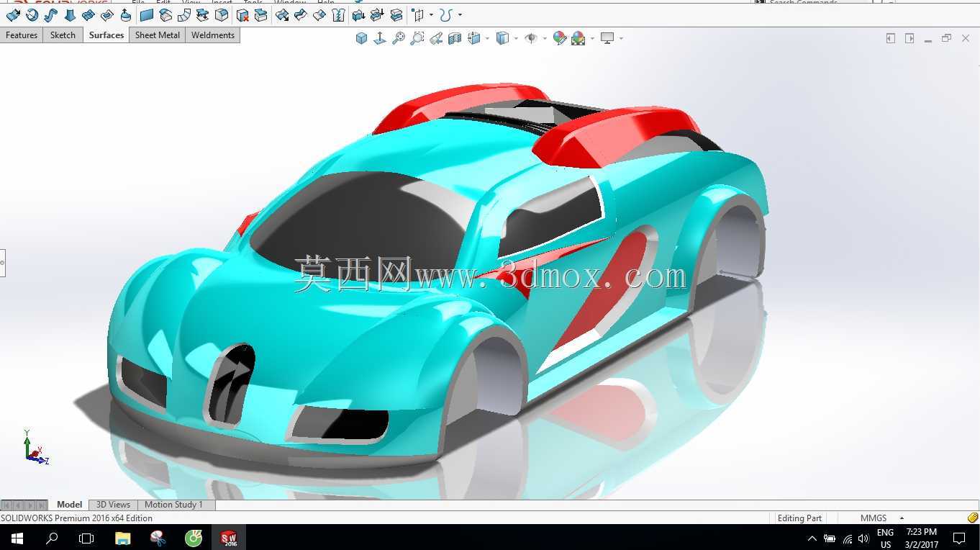Image resolution: width=980 pixels, height=550 pixels.
Task: Click the Previous View icon
Action: point(436,38)
